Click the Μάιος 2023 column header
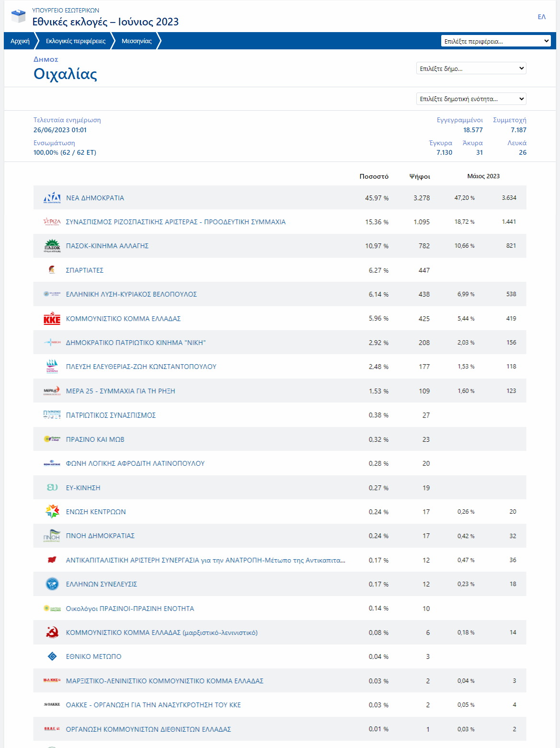This screenshot has height=748, width=560. pos(483,176)
